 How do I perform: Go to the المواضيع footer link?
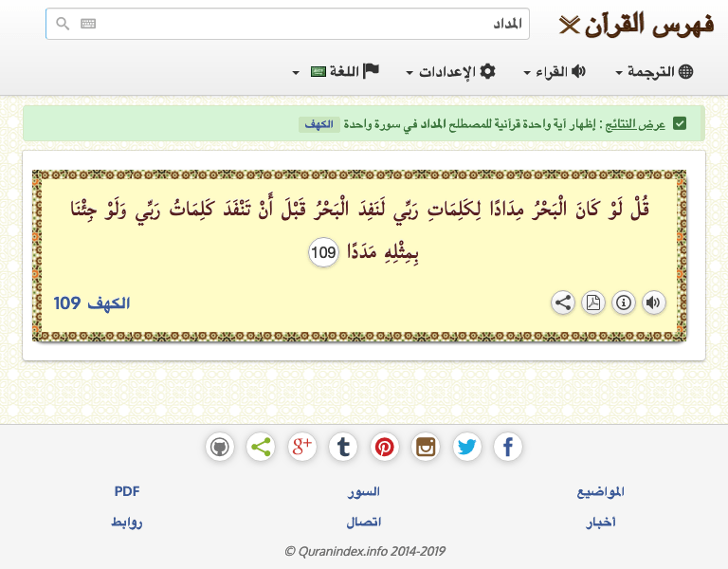[x=601, y=491]
